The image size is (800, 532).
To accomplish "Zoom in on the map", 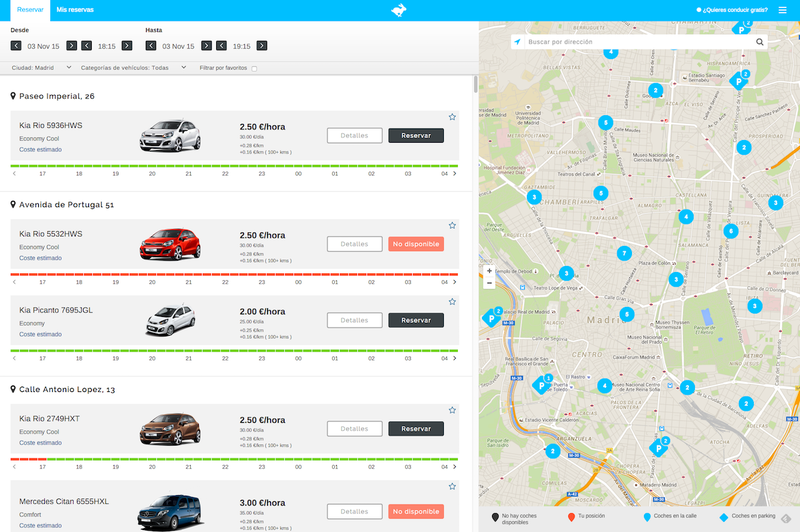I will (489, 271).
